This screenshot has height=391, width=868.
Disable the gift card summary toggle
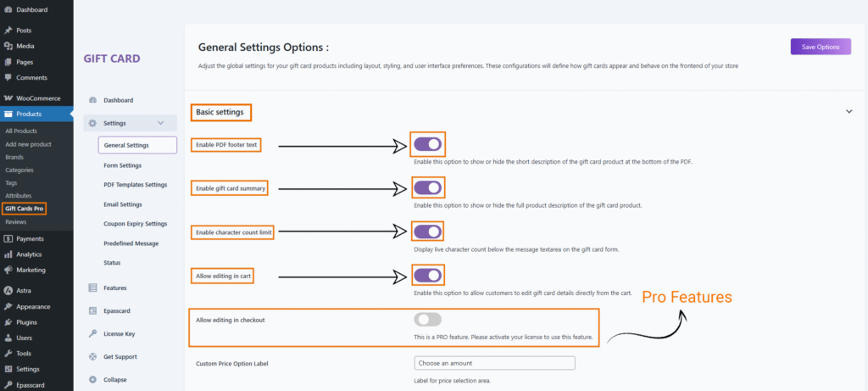pyautogui.click(x=427, y=187)
